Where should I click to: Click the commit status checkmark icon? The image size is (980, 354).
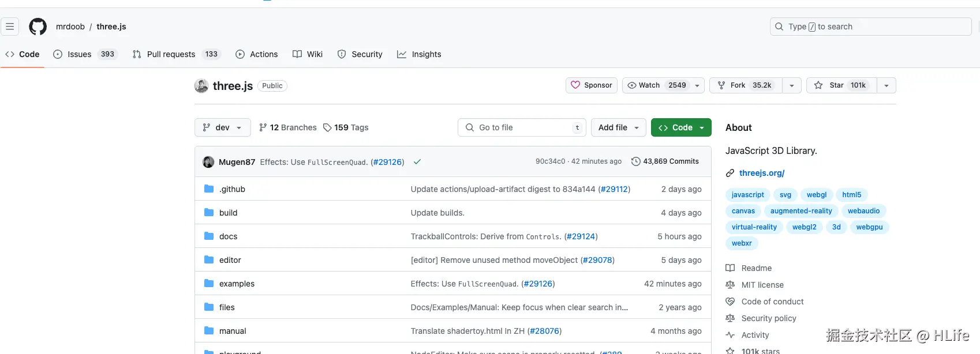tap(417, 162)
